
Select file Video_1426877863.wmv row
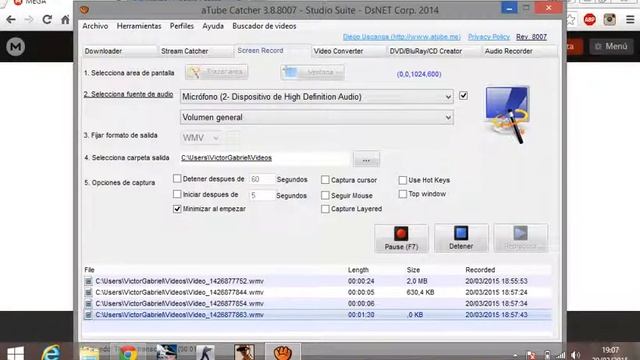317,315
